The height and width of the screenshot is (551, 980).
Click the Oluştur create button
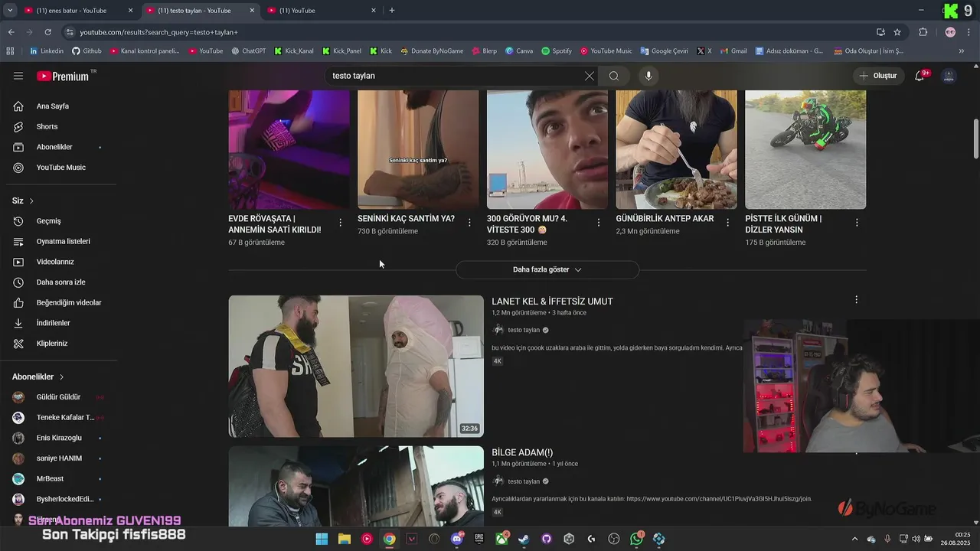[878, 76]
